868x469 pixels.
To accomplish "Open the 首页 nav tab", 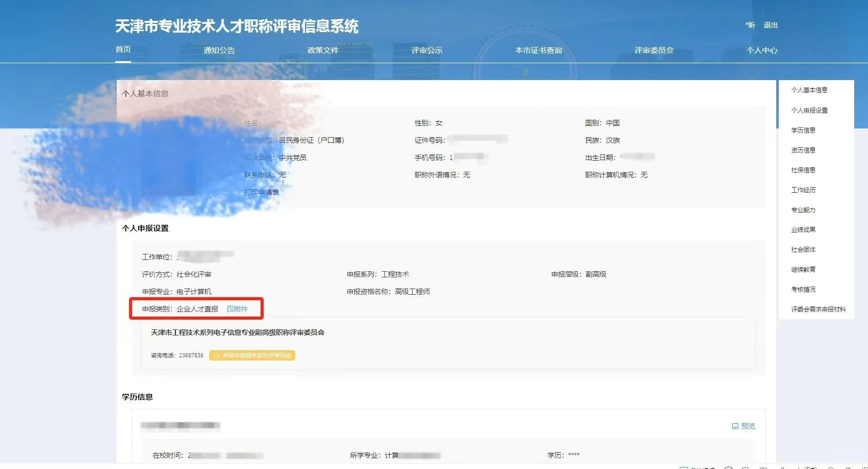I will [x=123, y=49].
